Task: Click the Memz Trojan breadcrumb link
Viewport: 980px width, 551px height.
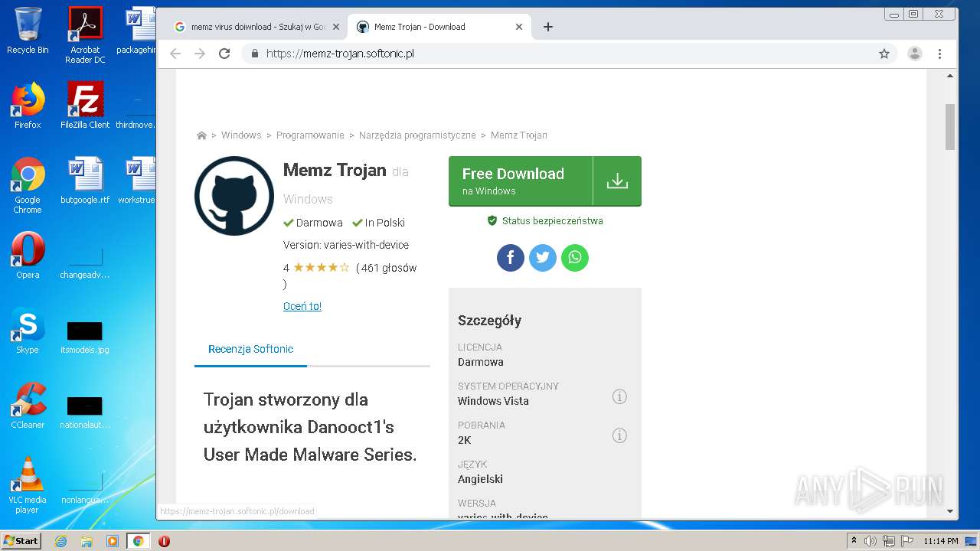Action: [x=519, y=135]
